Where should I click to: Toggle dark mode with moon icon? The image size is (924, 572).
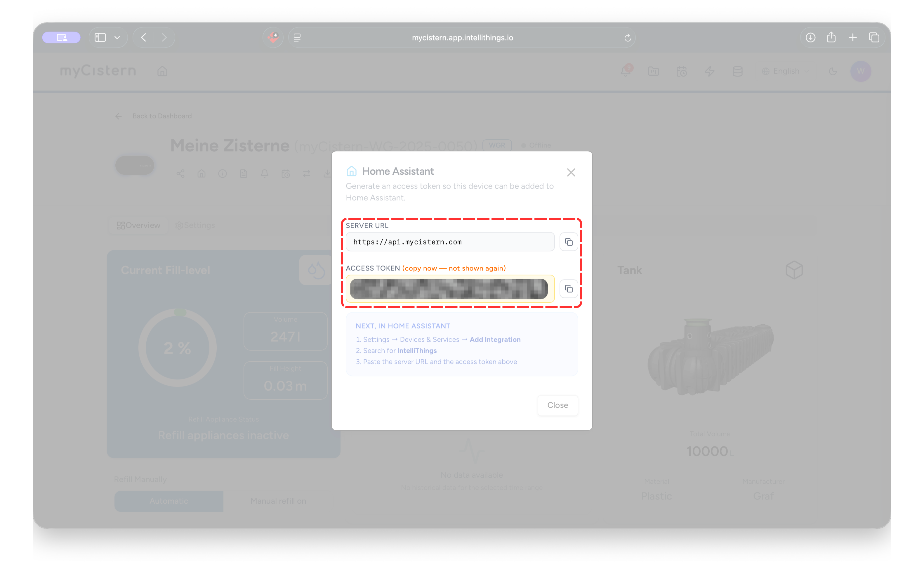[833, 71]
